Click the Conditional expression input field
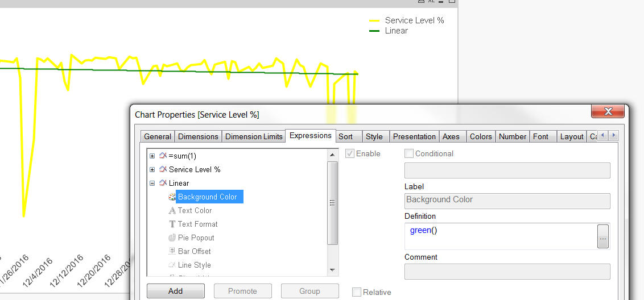Screen dimensions: 644x300 pyautogui.click(x=507, y=170)
